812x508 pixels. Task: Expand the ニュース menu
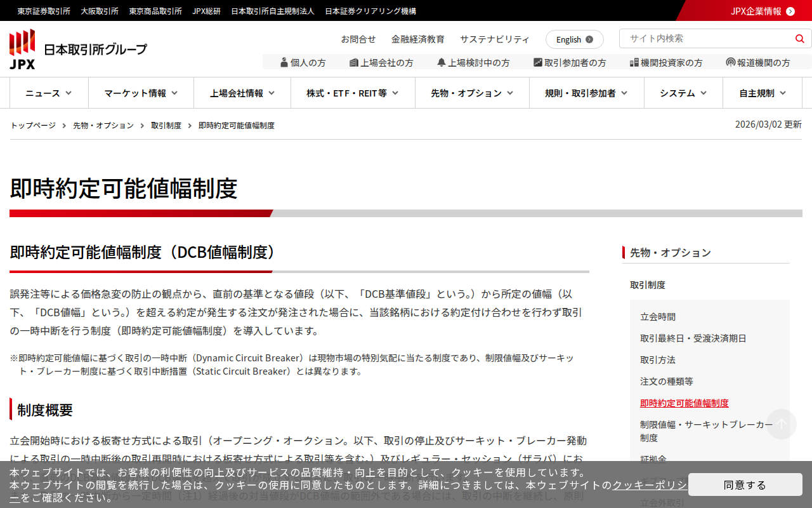[x=49, y=93]
